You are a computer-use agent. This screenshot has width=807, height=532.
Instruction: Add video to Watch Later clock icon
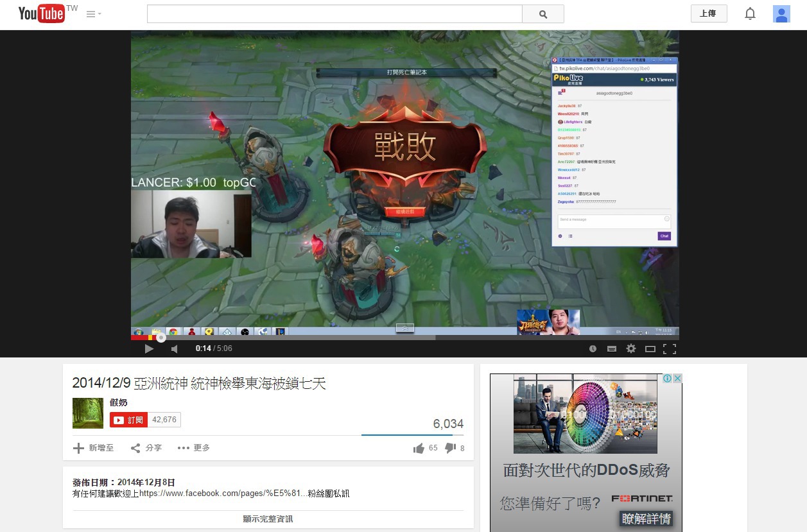593,348
